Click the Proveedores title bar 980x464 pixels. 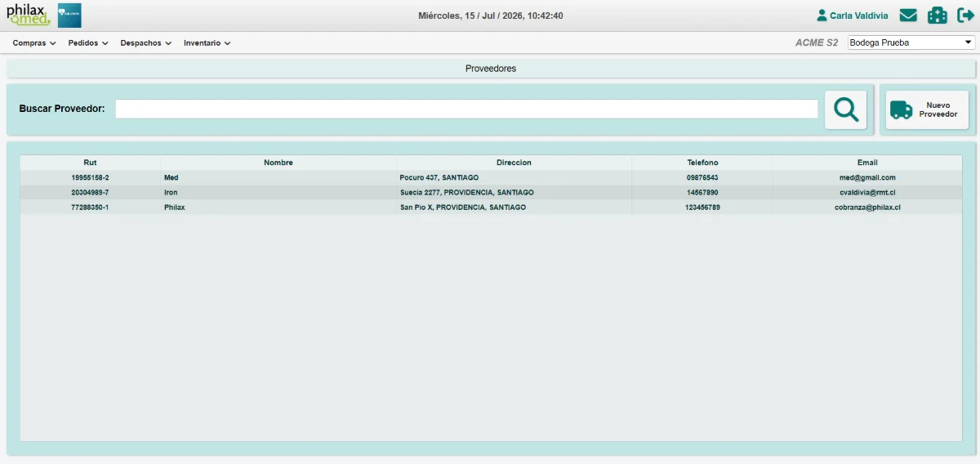pyautogui.click(x=490, y=69)
